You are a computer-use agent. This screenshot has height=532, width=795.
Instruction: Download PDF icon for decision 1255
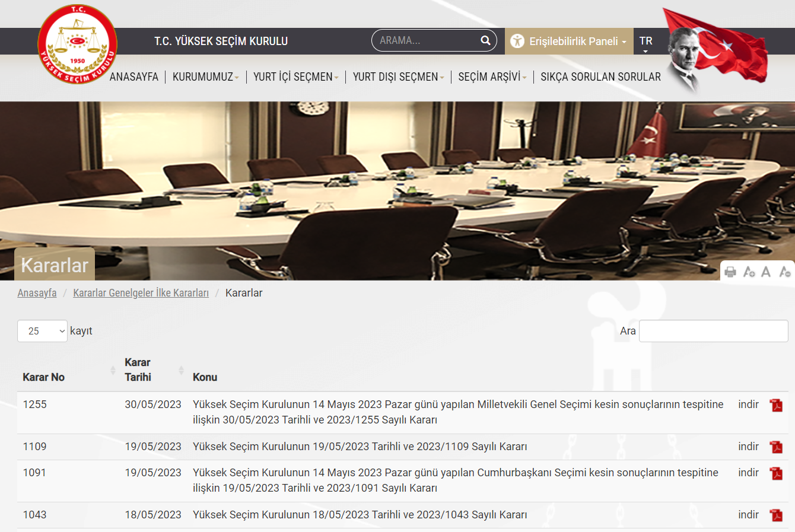[x=776, y=405]
